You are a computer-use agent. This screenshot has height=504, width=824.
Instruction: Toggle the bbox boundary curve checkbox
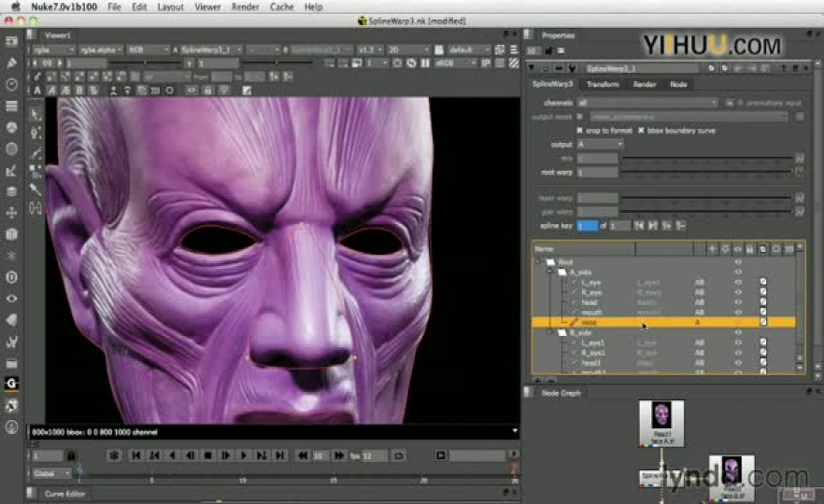[641, 131]
